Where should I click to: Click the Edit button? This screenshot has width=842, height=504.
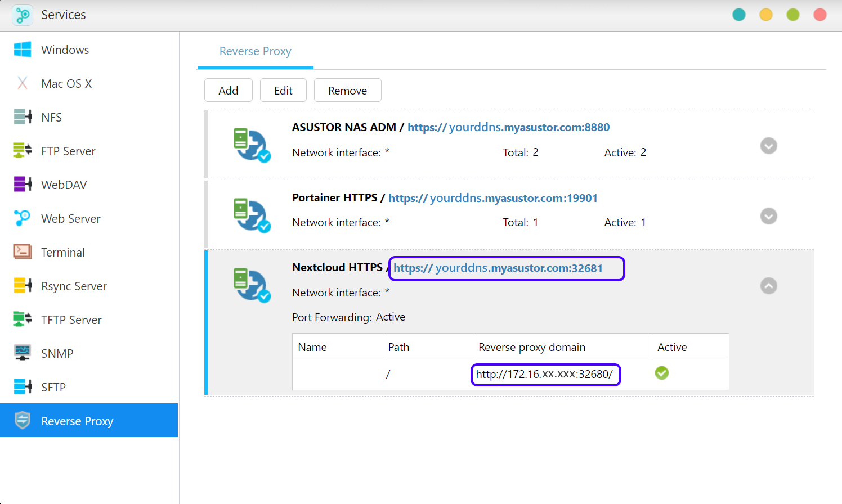[283, 90]
